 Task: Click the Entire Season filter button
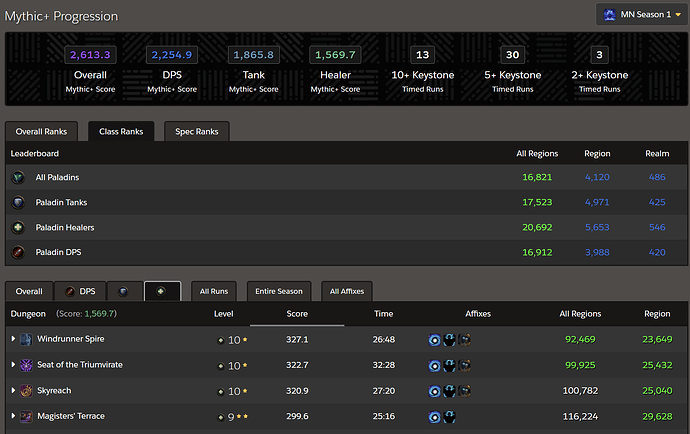point(279,291)
